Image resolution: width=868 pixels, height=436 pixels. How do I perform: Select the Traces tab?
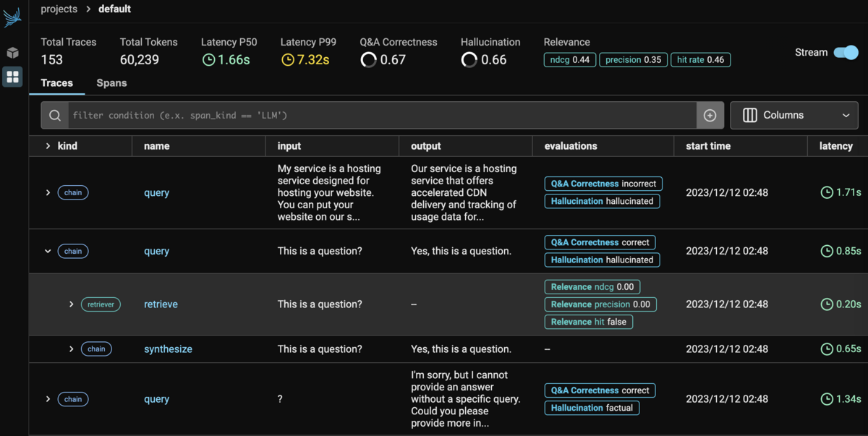coord(56,83)
